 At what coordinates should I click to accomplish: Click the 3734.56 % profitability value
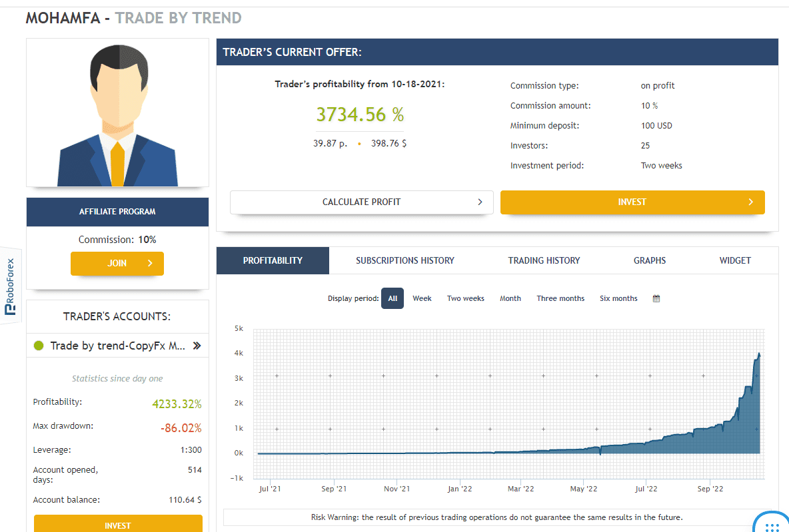coord(360,115)
